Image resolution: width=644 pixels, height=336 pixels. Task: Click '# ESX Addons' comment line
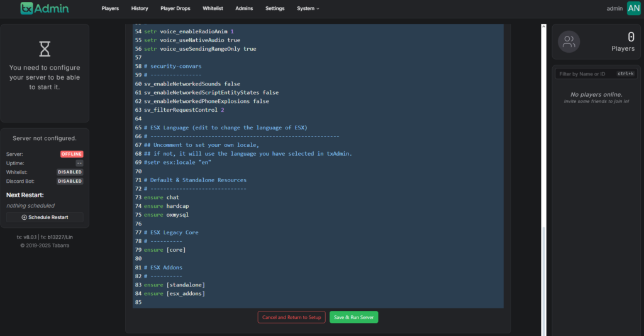pos(163,267)
